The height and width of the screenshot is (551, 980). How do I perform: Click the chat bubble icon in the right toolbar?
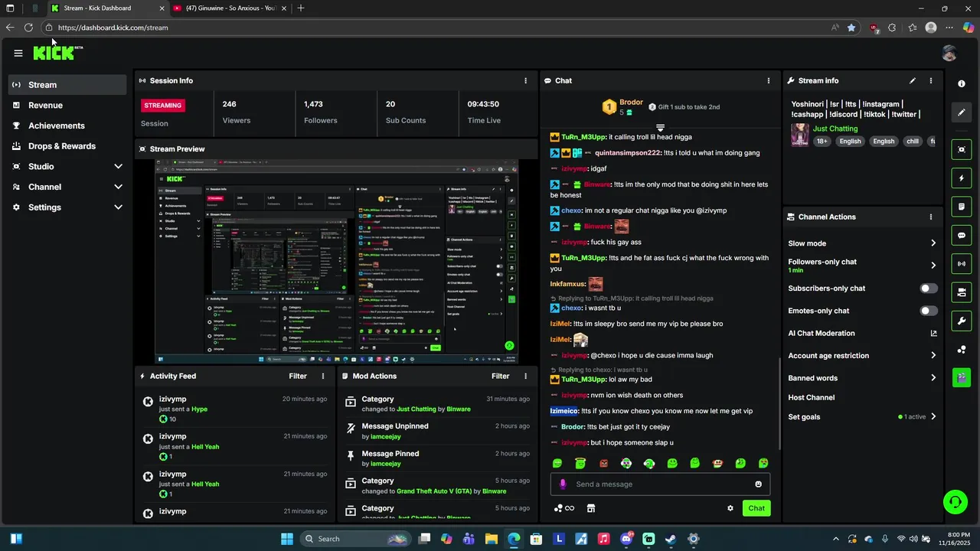click(x=962, y=235)
